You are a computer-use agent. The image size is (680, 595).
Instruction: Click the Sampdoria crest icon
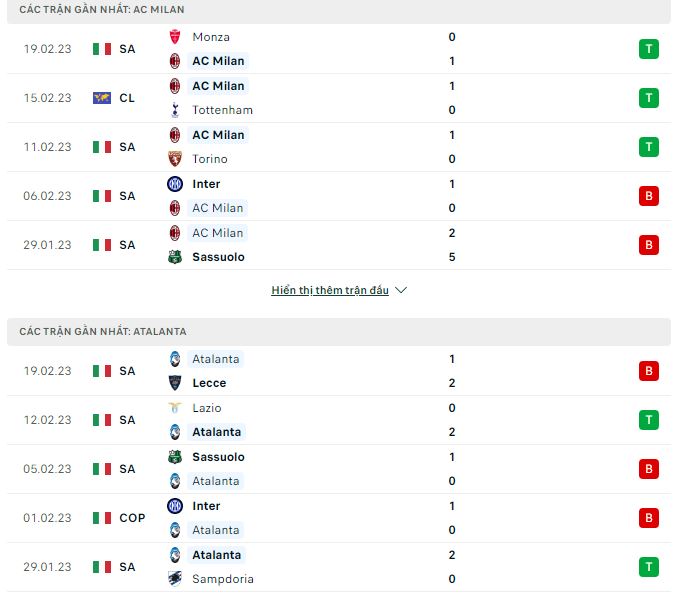(x=175, y=579)
